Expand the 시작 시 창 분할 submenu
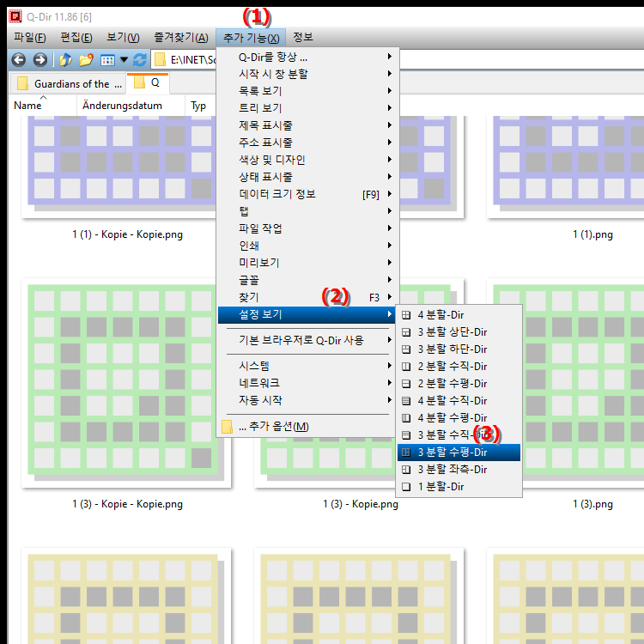This screenshot has width=644, height=644. click(x=307, y=74)
